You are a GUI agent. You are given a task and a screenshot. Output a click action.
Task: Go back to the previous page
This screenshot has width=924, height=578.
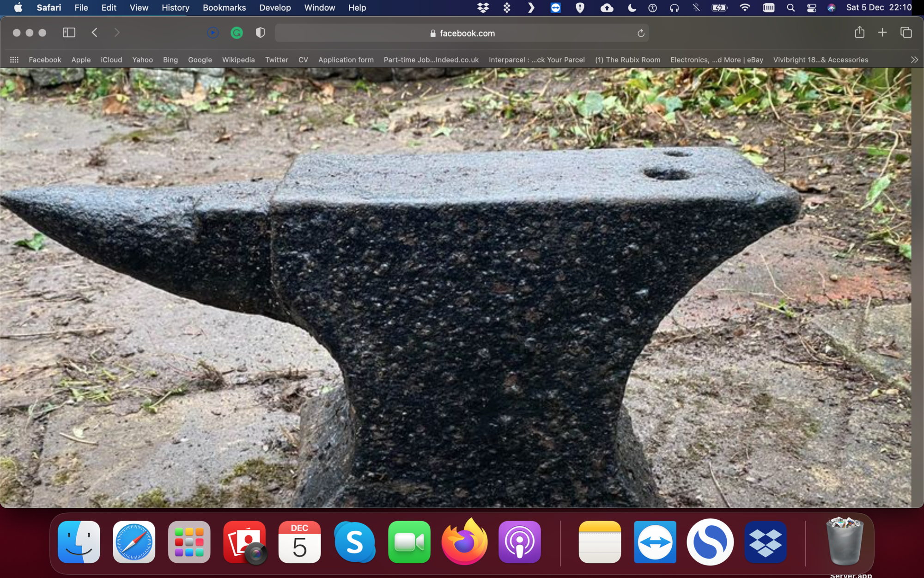point(95,32)
